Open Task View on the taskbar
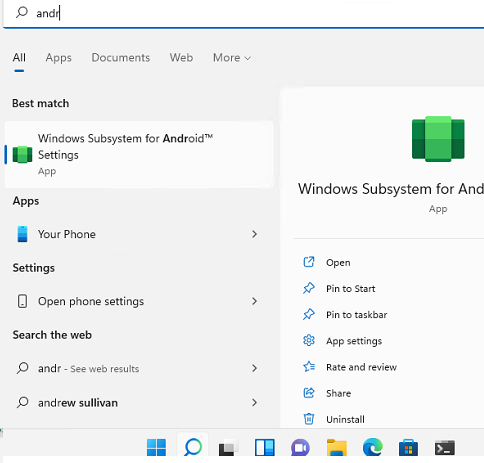This screenshot has height=463, width=484. click(229, 447)
